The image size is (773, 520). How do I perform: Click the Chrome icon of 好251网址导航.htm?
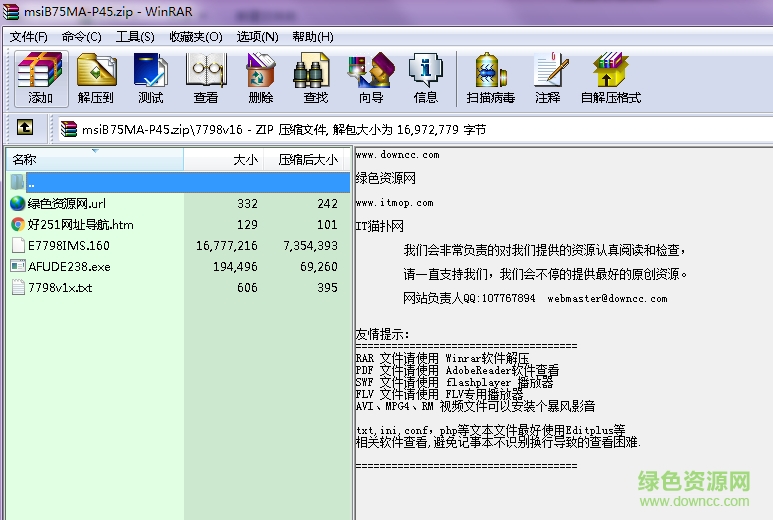click(18, 225)
